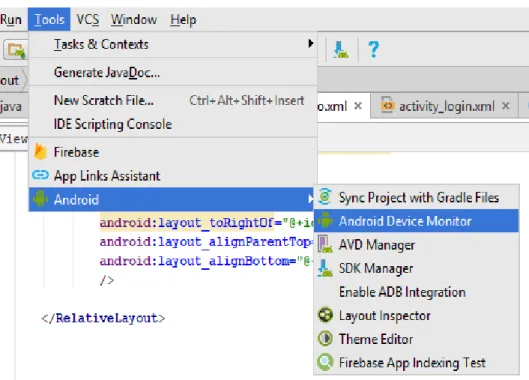
Task: Close the tab ending in o.xml
Action: pos(358,106)
